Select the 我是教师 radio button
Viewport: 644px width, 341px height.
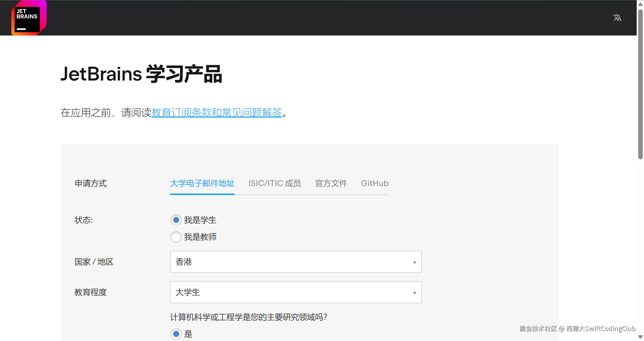[x=176, y=237]
